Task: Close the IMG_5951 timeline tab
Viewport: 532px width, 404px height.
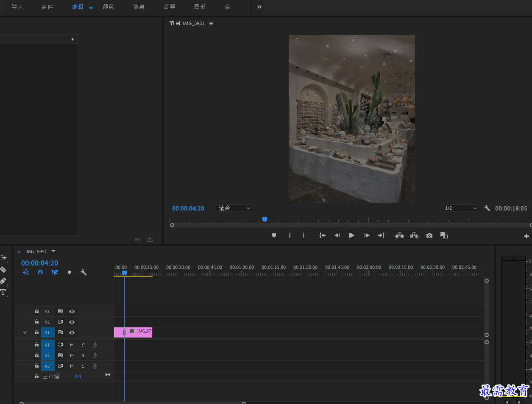Action: point(19,252)
